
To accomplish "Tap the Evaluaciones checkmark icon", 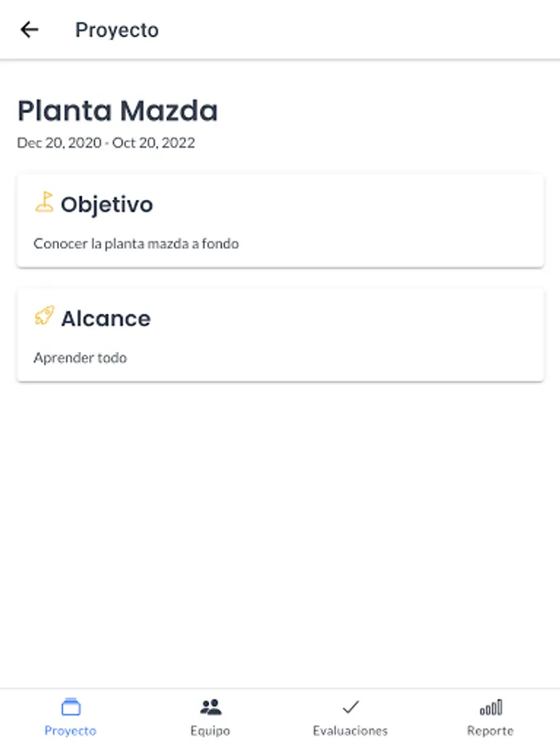I will (x=350, y=707).
